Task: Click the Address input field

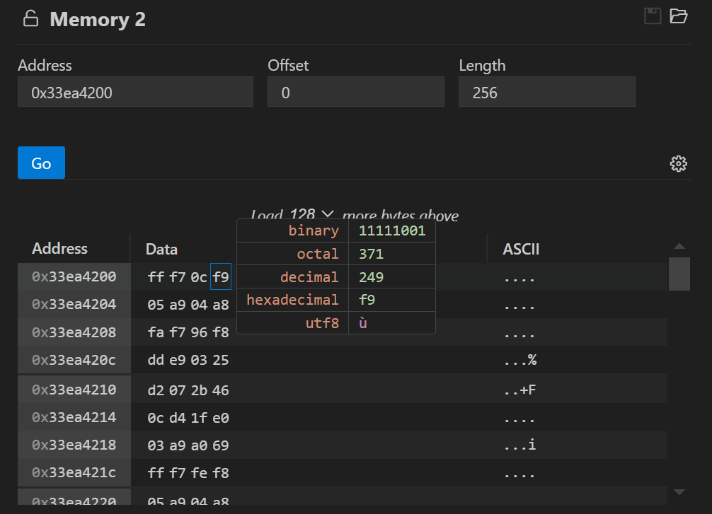Action: (x=135, y=93)
